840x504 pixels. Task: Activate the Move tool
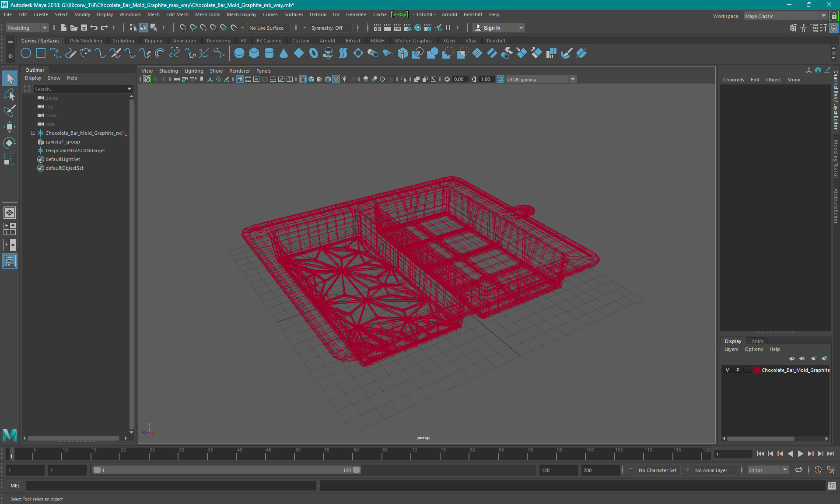point(10,127)
